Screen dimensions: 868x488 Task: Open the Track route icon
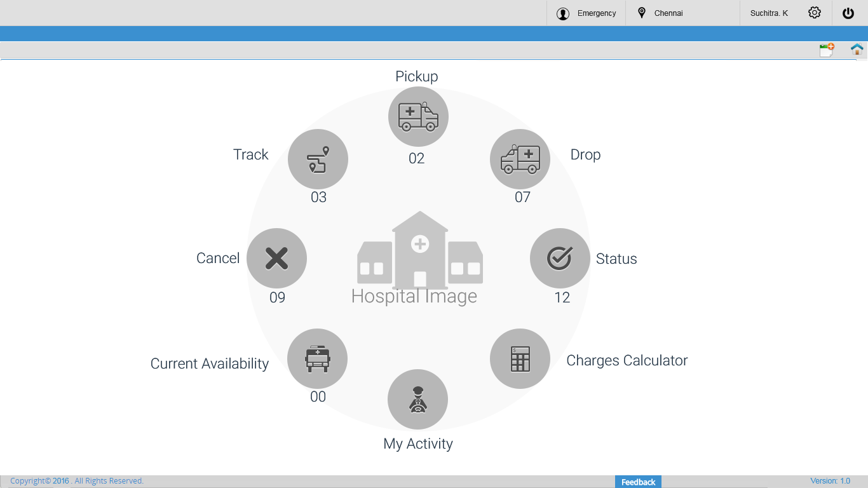[318, 159]
